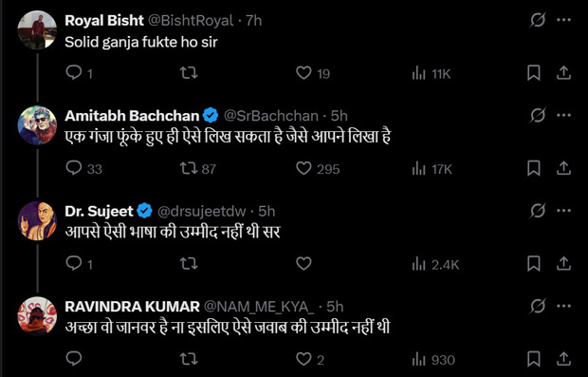Open three-dot menu on Dr. Sujeet's tweet
The image size is (588, 377).
(x=563, y=211)
